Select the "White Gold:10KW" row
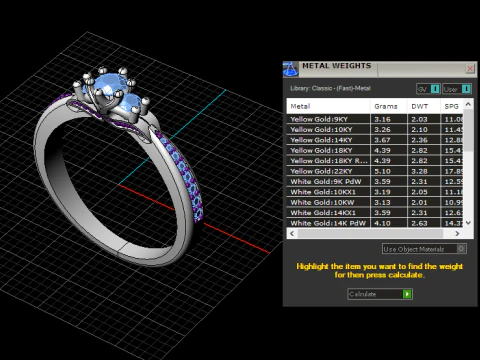480x360 pixels. [x=375, y=202]
